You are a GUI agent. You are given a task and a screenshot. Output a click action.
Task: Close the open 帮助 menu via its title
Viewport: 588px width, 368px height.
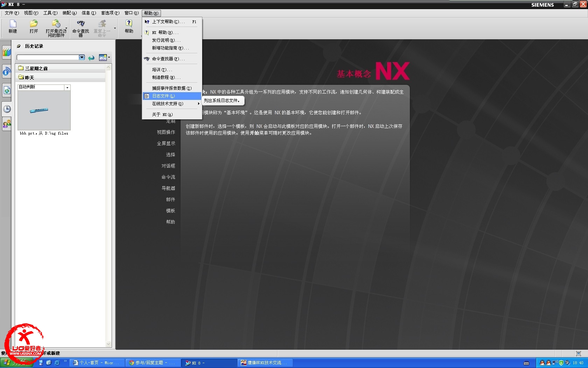coord(151,13)
